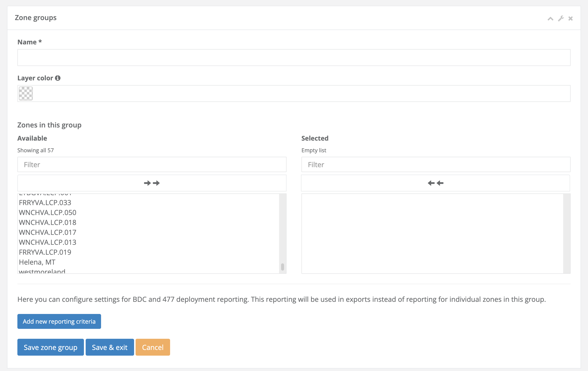This screenshot has height=371, width=588.
Task: Open the Layer color swatch picker
Action: 26,93
